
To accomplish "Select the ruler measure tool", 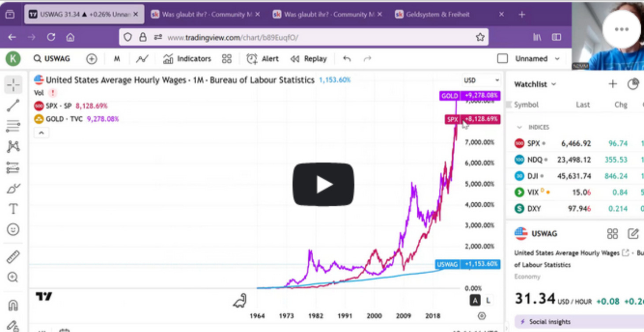I will point(13,257).
